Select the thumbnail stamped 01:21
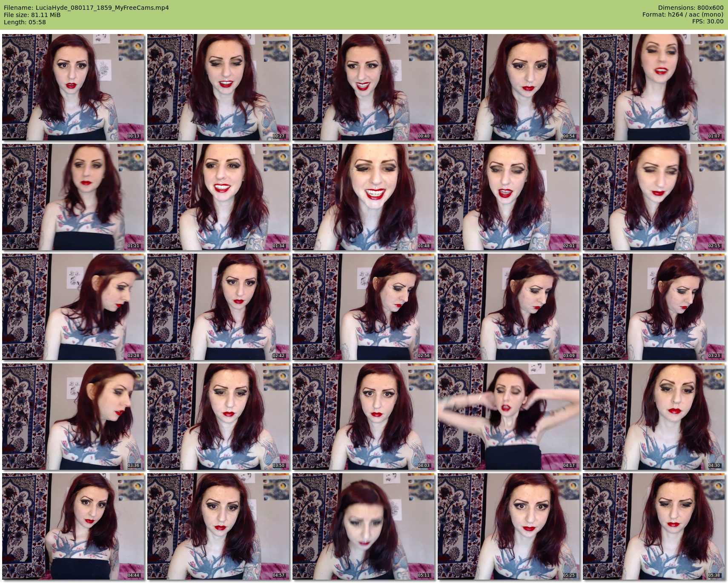The height and width of the screenshot is (583, 728). pos(73,197)
